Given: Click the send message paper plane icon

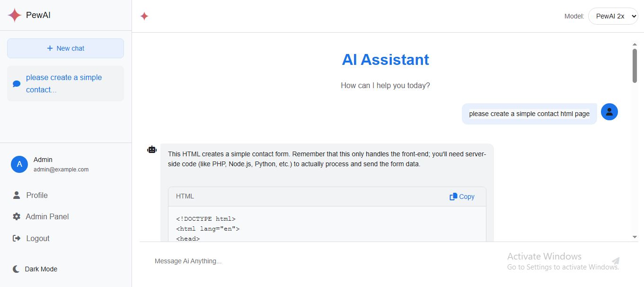Looking at the screenshot, I should (616, 261).
